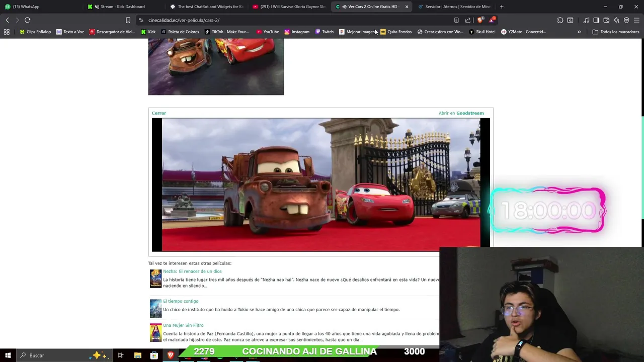Click Abrir en Goodstream link
Viewport: 644px width, 362px height.
coord(461,113)
